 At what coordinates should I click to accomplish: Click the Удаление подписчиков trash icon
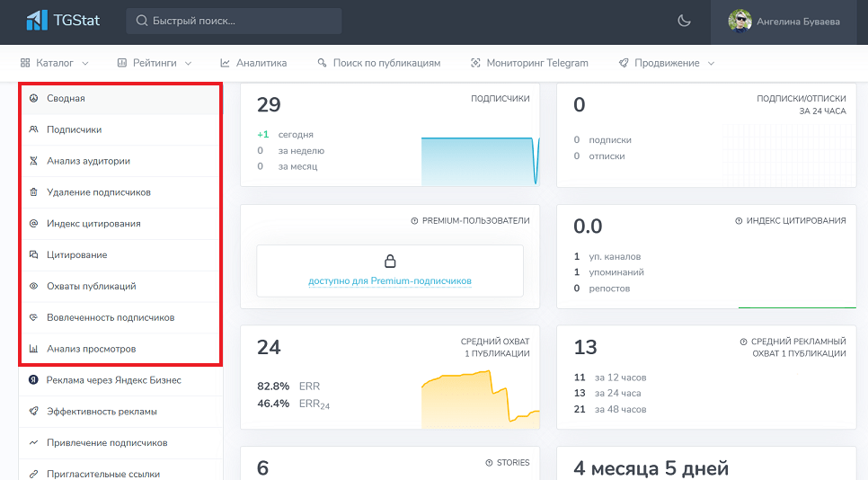click(33, 192)
